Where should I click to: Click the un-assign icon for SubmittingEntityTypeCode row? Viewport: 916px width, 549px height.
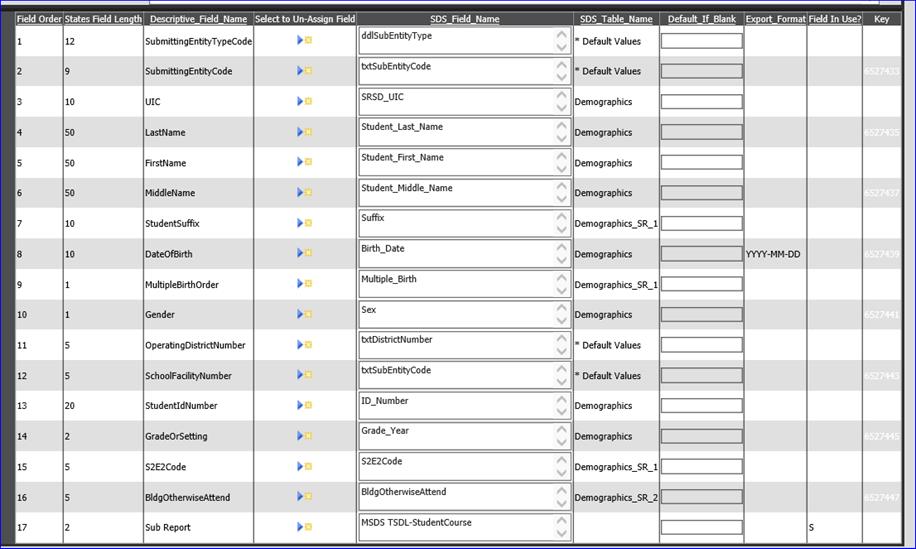(x=304, y=41)
